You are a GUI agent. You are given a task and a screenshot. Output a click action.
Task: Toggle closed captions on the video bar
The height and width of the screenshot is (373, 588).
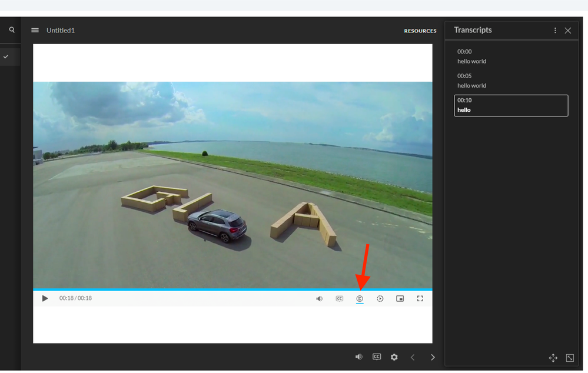coord(340,298)
